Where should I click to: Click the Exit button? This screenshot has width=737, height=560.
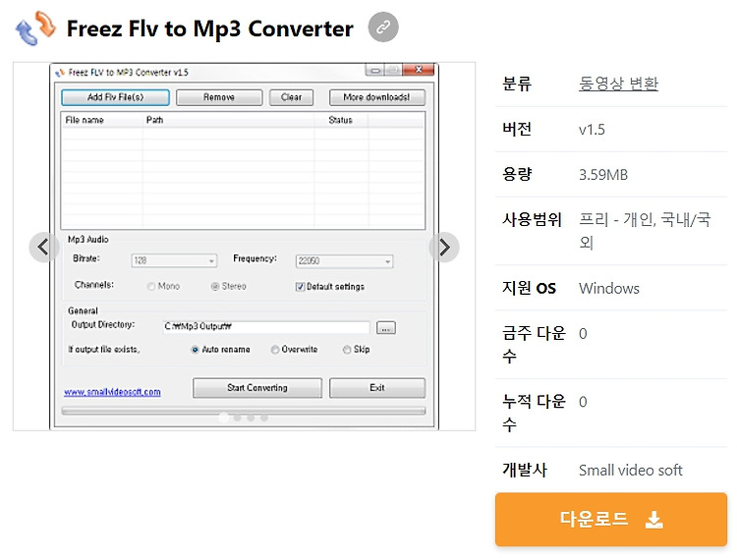click(377, 388)
